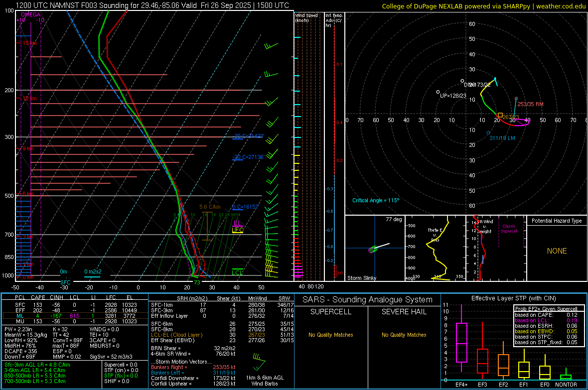
Task: Click the 'MeanW = 15.3g/kg' value
Action: pyautogui.click(x=26, y=335)
